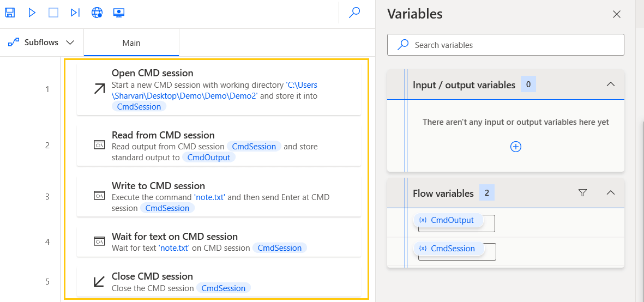Click CmdSession variable in Wait for text step
The width and height of the screenshot is (644, 302).
pyautogui.click(x=280, y=248)
